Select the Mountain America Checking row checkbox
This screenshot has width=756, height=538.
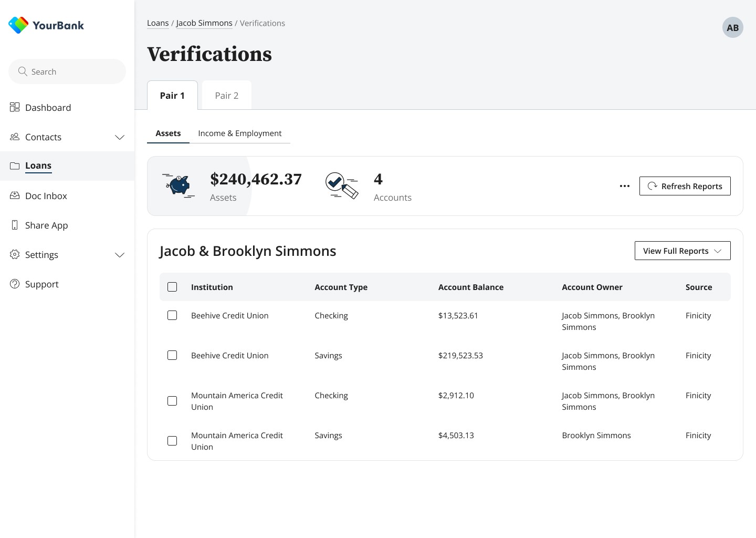172,401
